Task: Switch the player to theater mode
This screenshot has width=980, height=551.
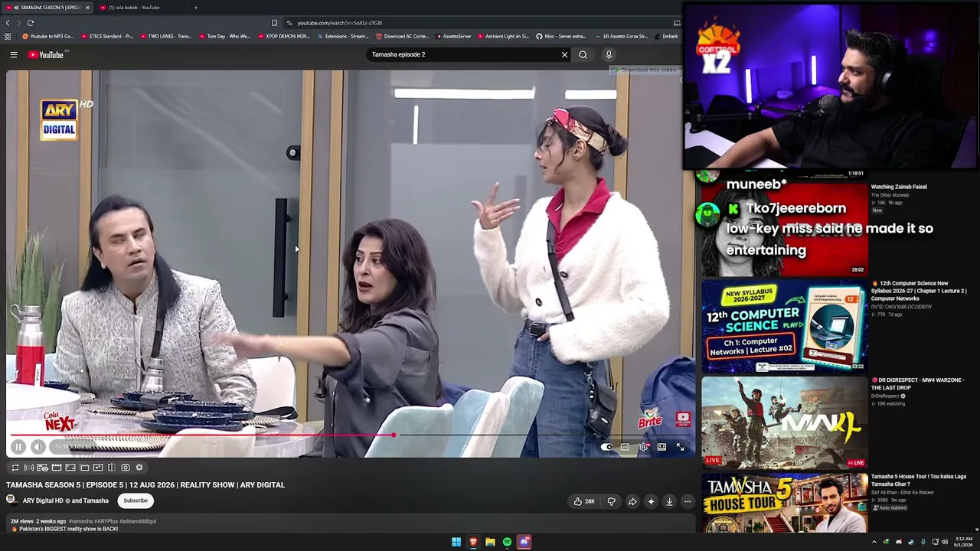Action: pos(661,447)
